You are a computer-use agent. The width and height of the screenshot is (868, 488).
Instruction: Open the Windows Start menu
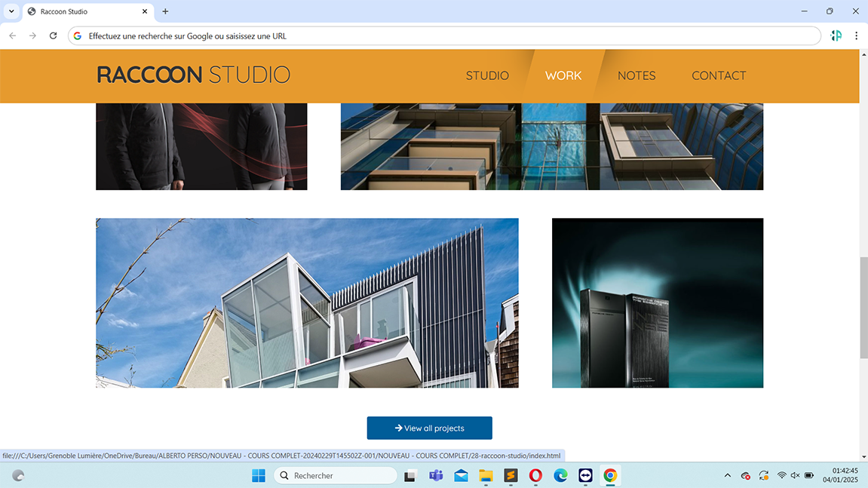(259, 475)
